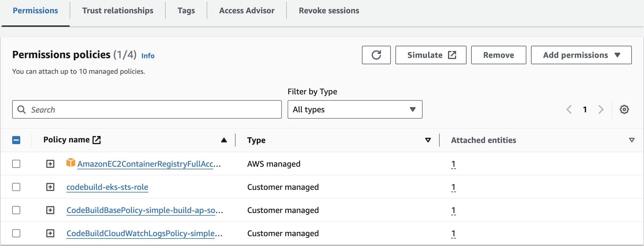Click Attached entities column sort arrow
The height and width of the screenshot is (246, 644).
click(632, 140)
